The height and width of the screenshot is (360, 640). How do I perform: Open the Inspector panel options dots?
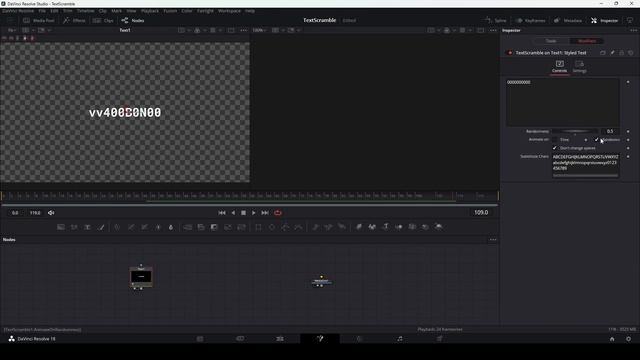point(633,30)
